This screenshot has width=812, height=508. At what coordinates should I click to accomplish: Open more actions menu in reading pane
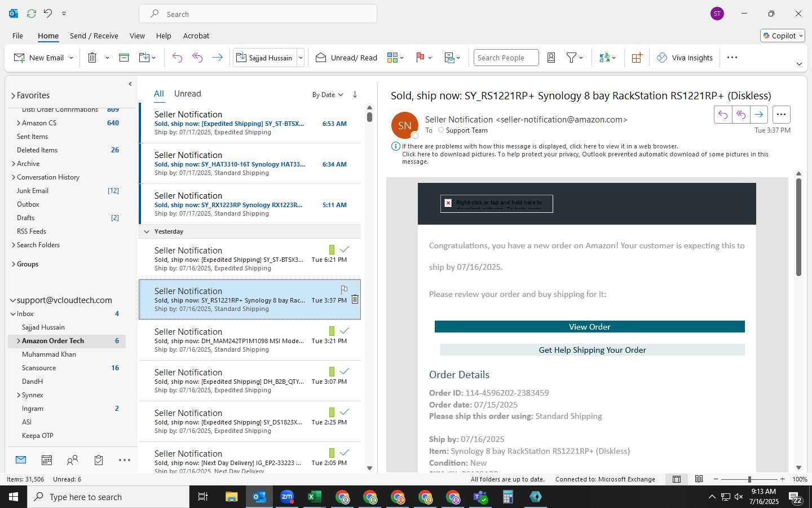tap(781, 115)
